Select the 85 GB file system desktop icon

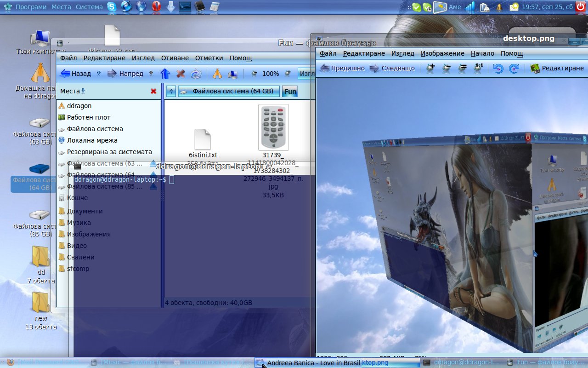[40, 222]
